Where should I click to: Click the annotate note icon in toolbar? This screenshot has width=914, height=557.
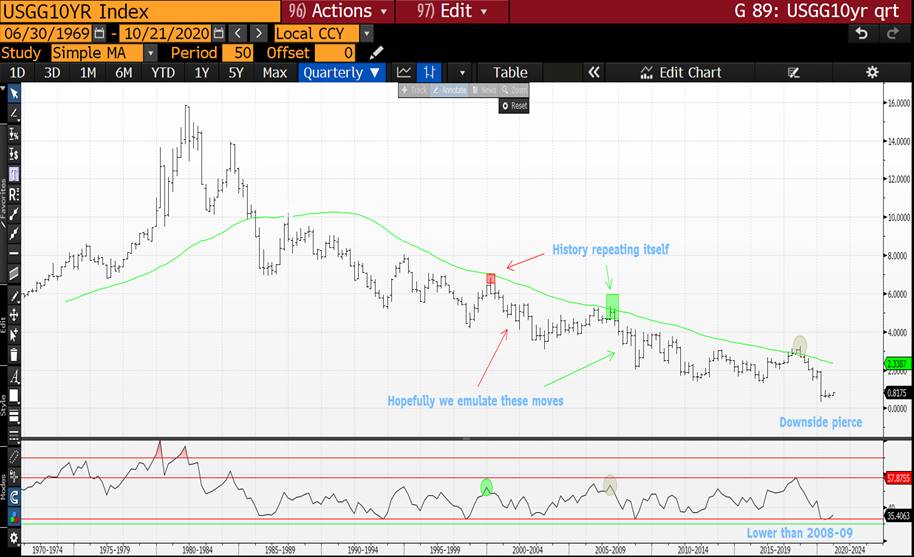coord(794,72)
